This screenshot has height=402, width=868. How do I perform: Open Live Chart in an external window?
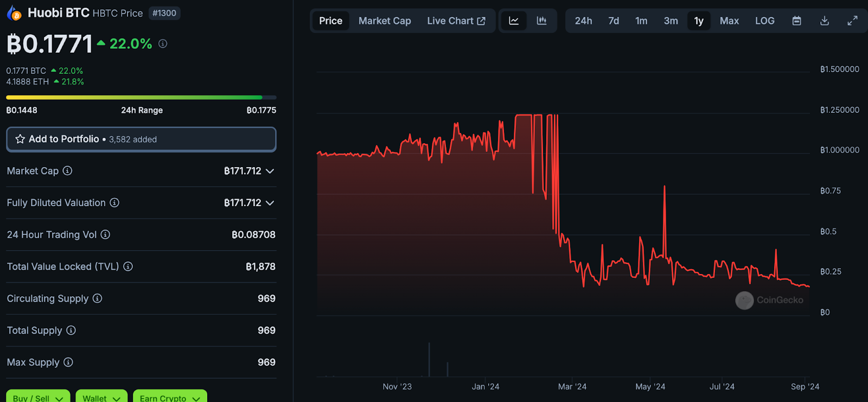point(456,21)
